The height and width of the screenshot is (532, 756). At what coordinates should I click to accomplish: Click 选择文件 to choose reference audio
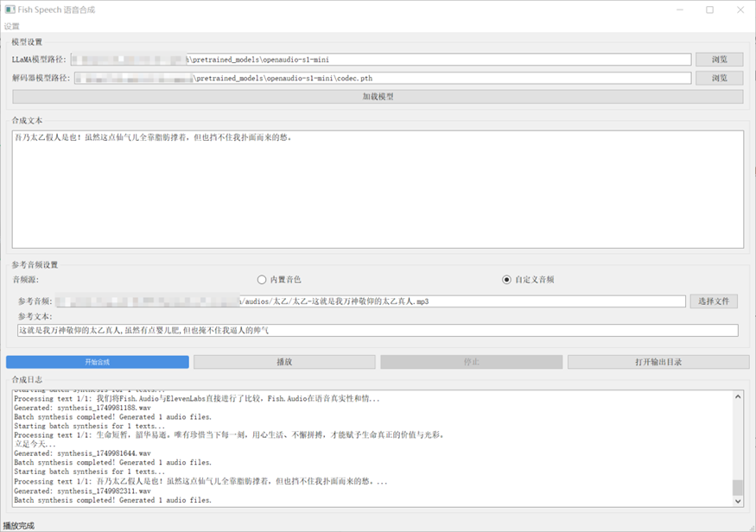point(714,301)
